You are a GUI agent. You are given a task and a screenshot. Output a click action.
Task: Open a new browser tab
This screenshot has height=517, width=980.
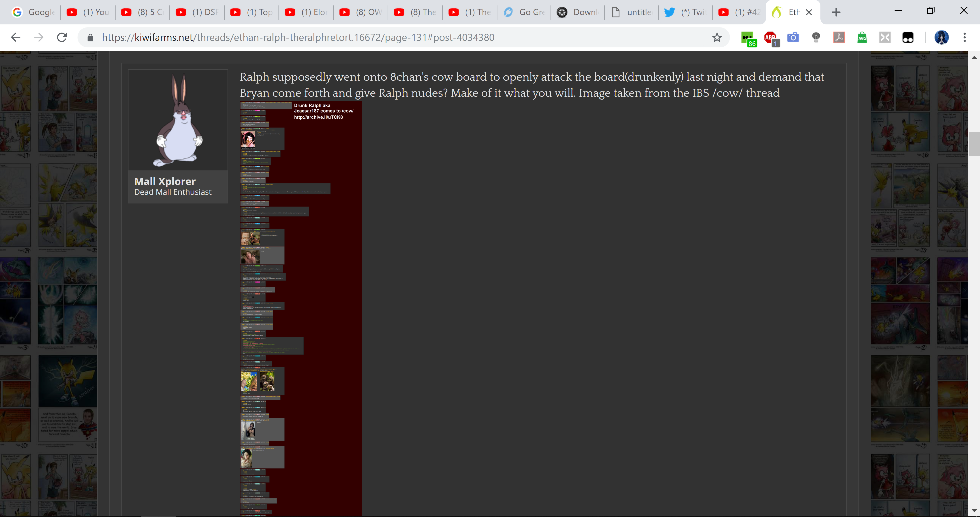836,12
